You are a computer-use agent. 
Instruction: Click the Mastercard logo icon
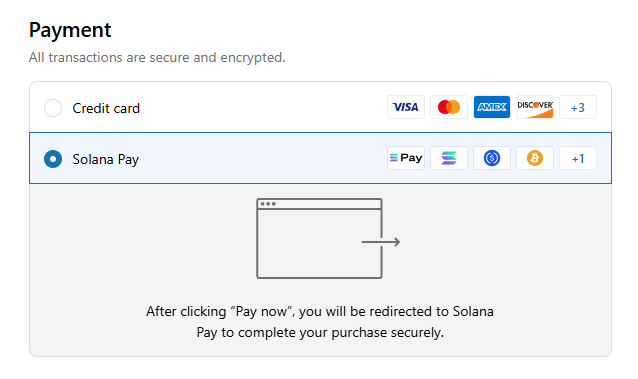(x=449, y=107)
